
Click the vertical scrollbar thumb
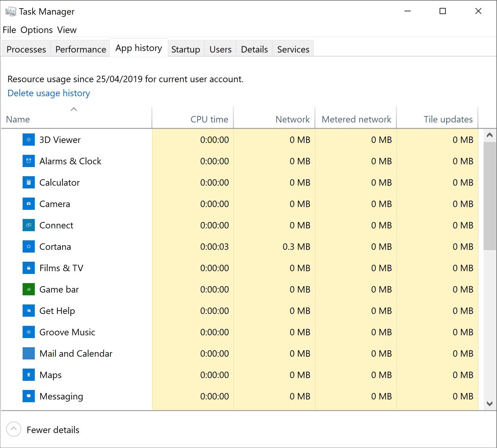click(x=490, y=196)
